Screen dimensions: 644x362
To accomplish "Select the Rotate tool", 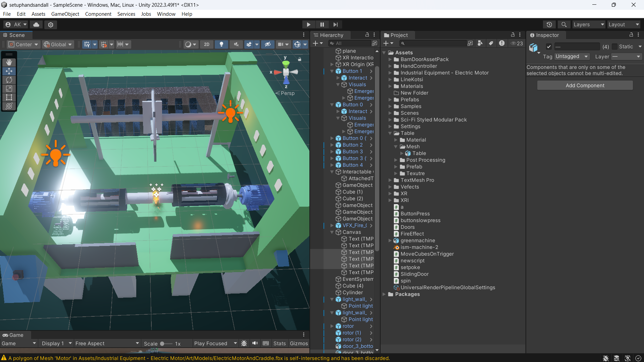I will 9,80.
